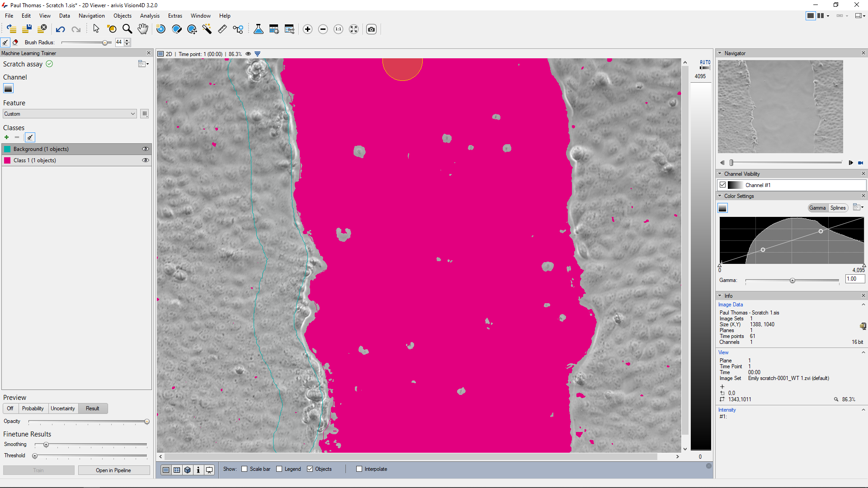
Task: Click the Splines button
Action: [x=838, y=208]
